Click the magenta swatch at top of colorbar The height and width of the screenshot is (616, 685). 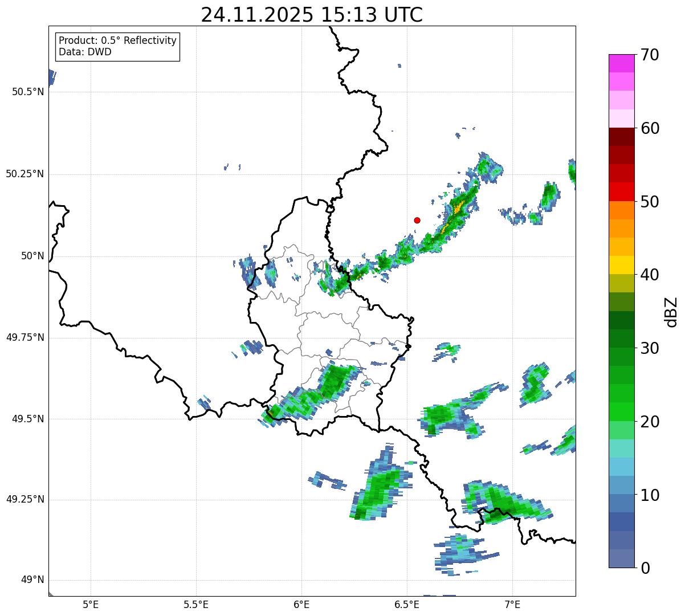point(622,63)
